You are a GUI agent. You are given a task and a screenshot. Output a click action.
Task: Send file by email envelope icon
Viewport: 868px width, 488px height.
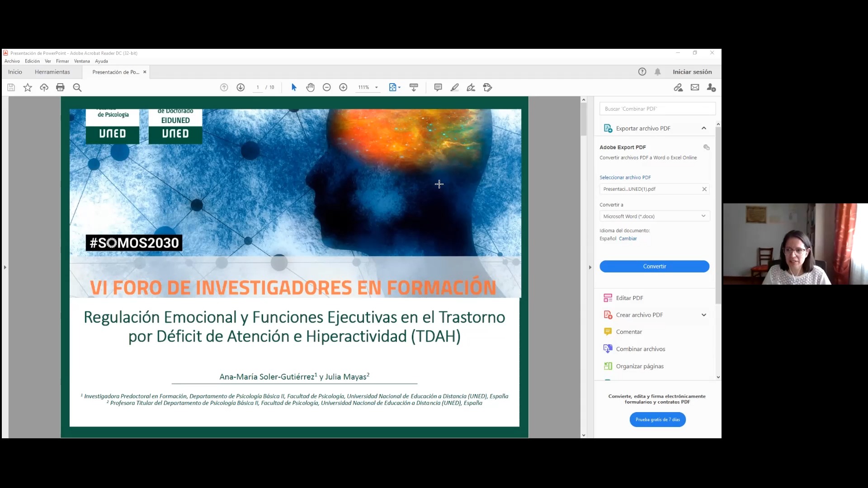click(x=695, y=88)
